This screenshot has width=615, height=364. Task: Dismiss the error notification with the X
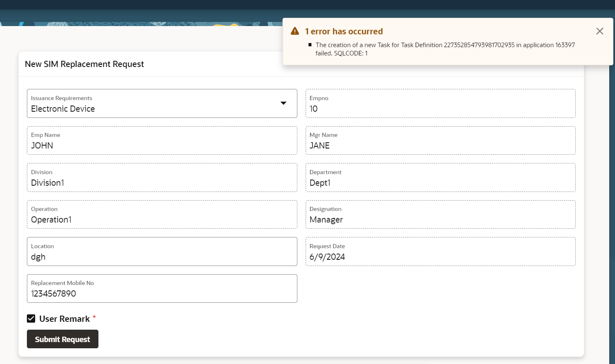(x=599, y=31)
